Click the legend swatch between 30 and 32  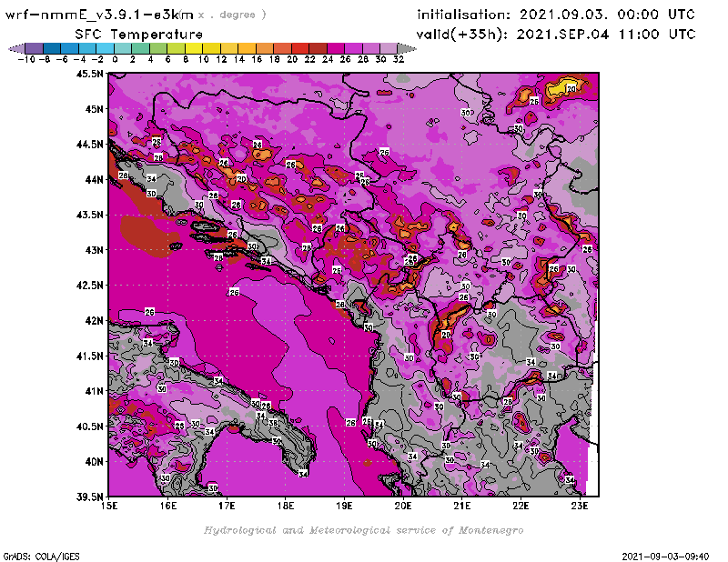389,48
